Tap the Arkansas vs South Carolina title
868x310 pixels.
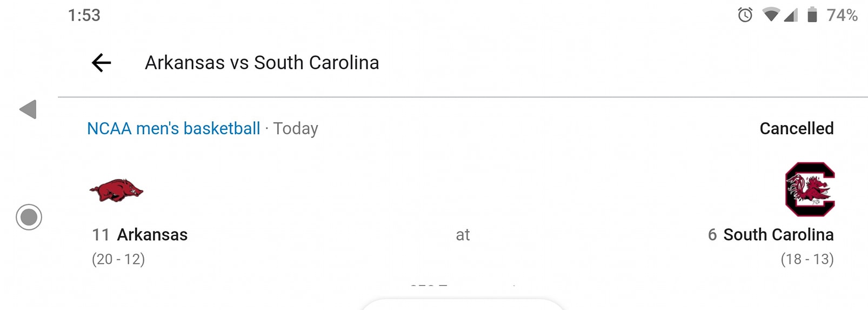click(262, 63)
